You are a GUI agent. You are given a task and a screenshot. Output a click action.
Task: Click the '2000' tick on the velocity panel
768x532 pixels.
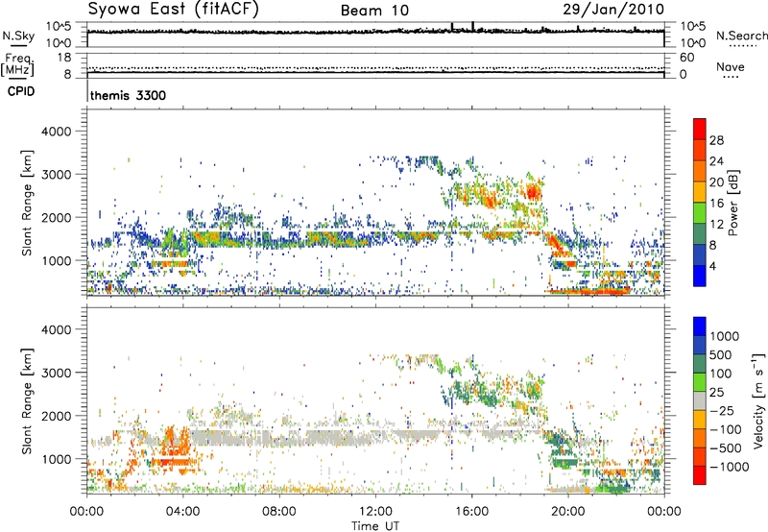click(57, 416)
